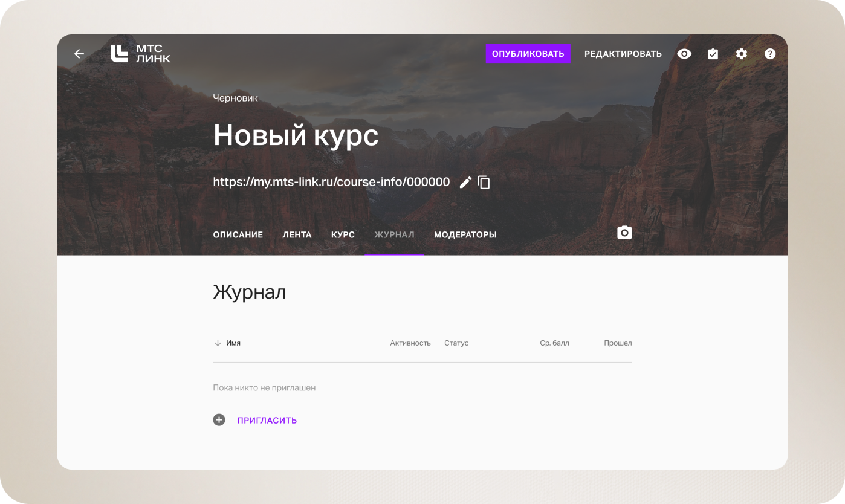This screenshot has height=504, width=845.
Task: Click the plus icon near Пригласить
Action: pyautogui.click(x=219, y=420)
